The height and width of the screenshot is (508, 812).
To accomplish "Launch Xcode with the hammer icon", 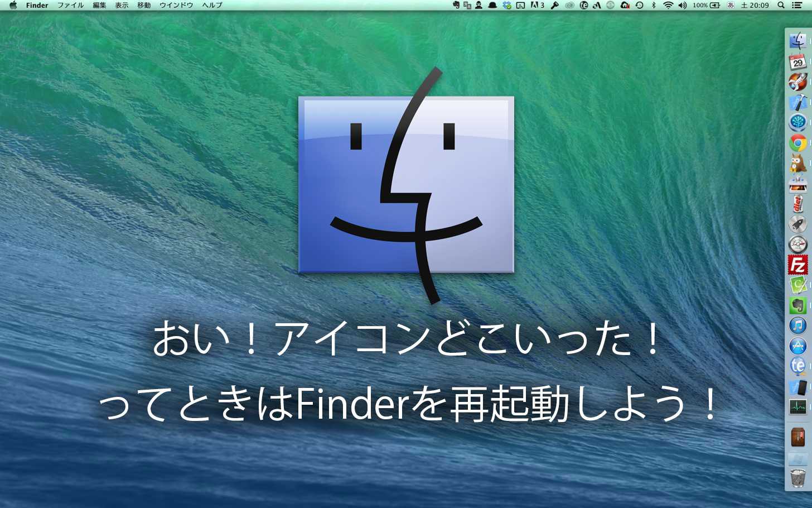I will (x=797, y=102).
